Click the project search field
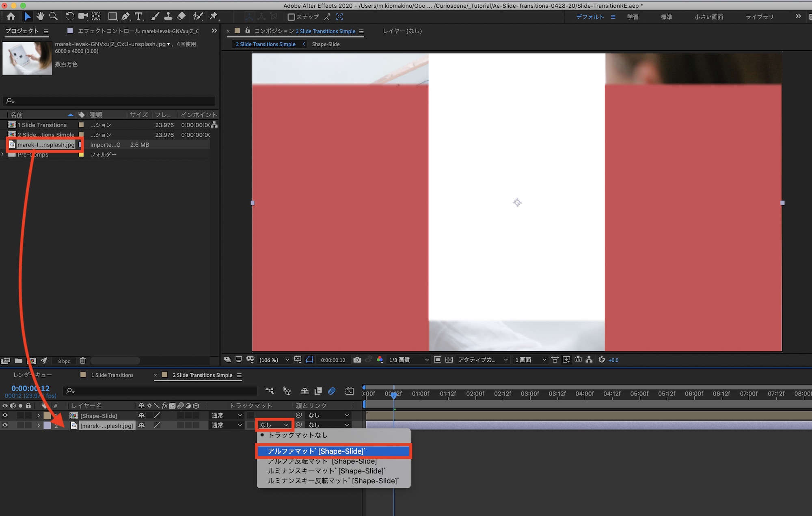The height and width of the screenshot is (516, 812). tap(110, 101)
